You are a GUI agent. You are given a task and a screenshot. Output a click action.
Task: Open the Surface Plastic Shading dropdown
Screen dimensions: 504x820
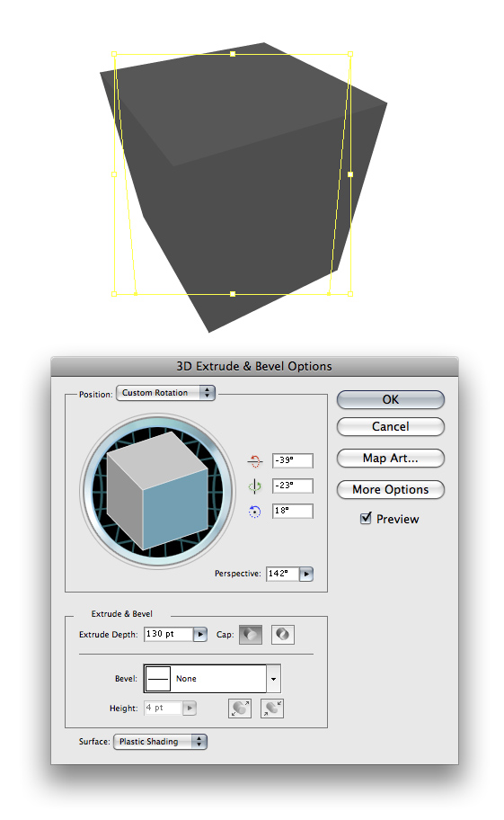pos(160,742)
